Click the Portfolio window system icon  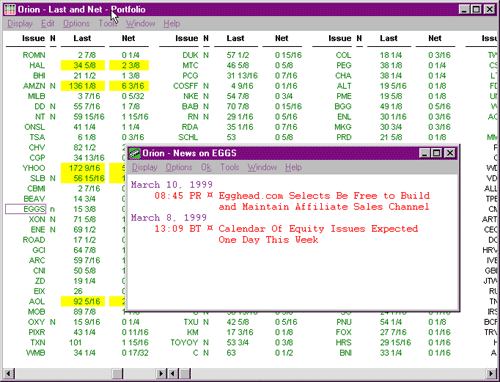click(x=10, y=9)
